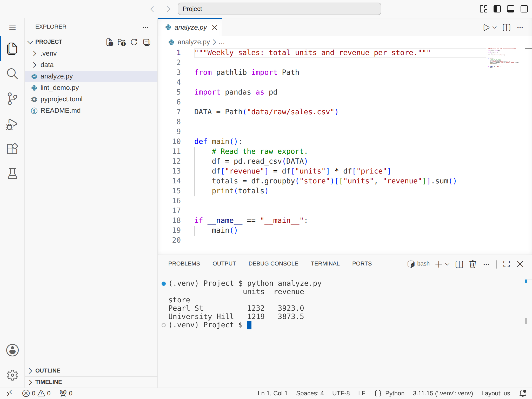Click the errors and warnings status counter
The image size is (532, 399).
36,393
